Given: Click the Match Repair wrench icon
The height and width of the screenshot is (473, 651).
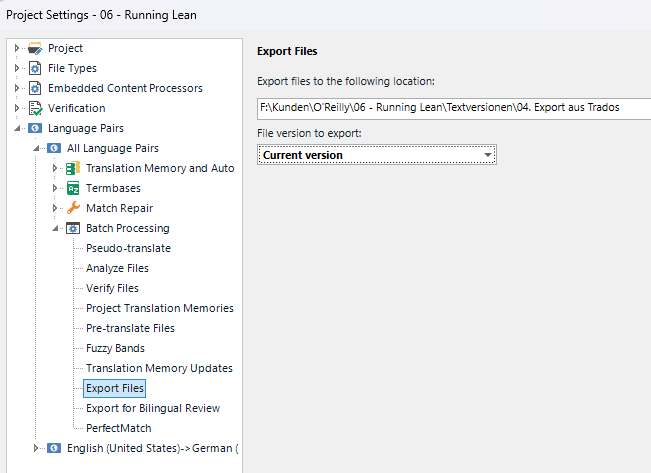Looking at the screenshot, I should 73,208.
